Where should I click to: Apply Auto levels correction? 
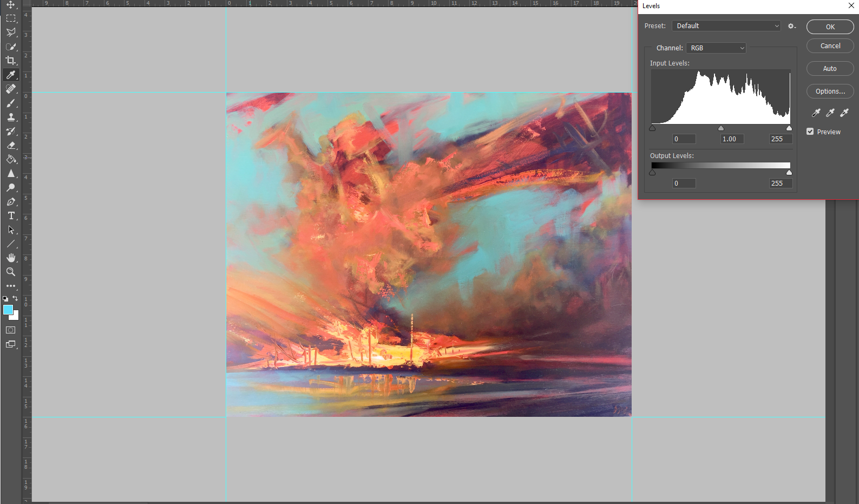click(830, 69)
